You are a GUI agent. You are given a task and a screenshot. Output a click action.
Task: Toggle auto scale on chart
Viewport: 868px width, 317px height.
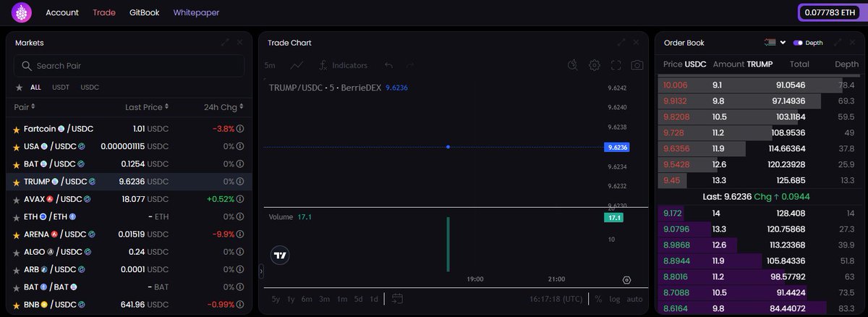tap(634, 299)
